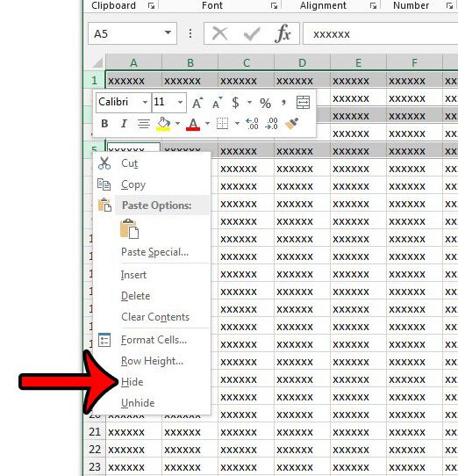Click the Insert Function fx icon
Screen dimensions: 458x476
(x=283, y=33)
